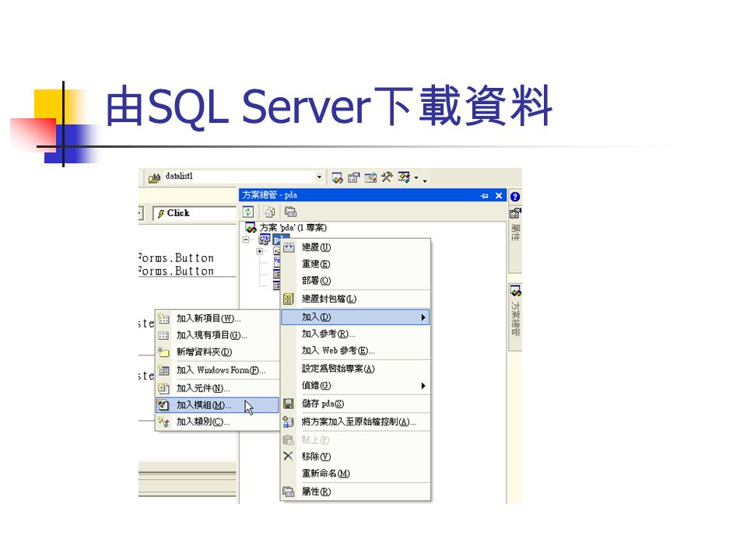This screenshot has width=747, height=560.
Task: Select 新增資料夾(D) in the submenu
Action: (x=217, y=352)
